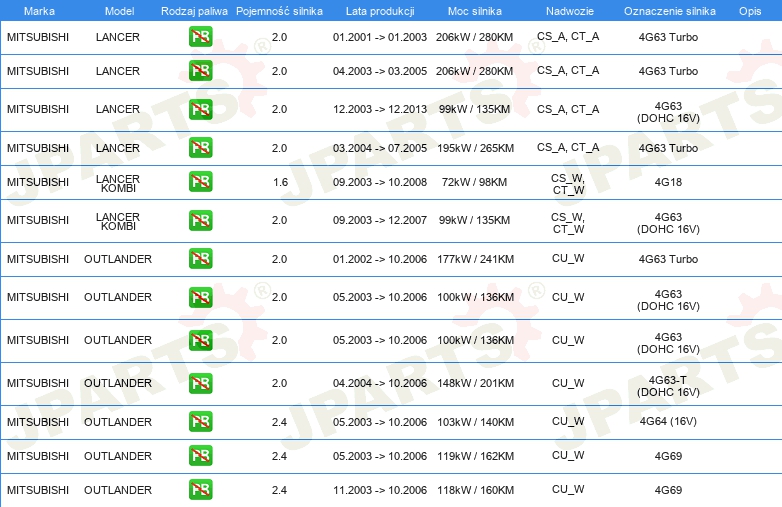Click the Moc silnika column header

[x=474, y=11]
